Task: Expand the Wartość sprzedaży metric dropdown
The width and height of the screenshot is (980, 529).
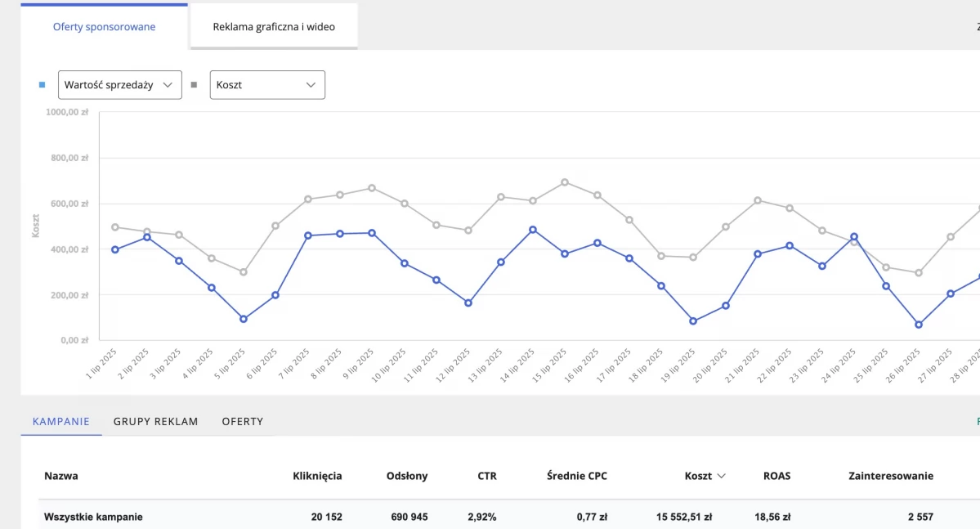Action: tap(119, 85)
